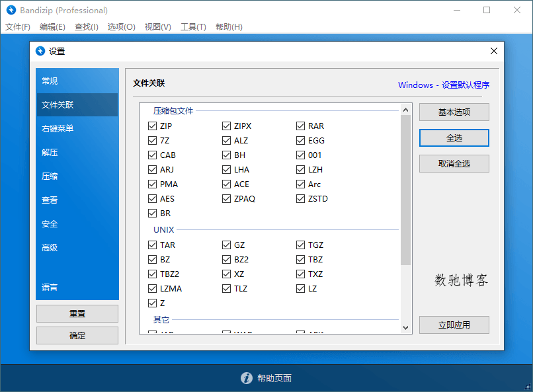
Task: Click the settings dialog logo icon
Action: pyautogui.click(x=40, y=51)
